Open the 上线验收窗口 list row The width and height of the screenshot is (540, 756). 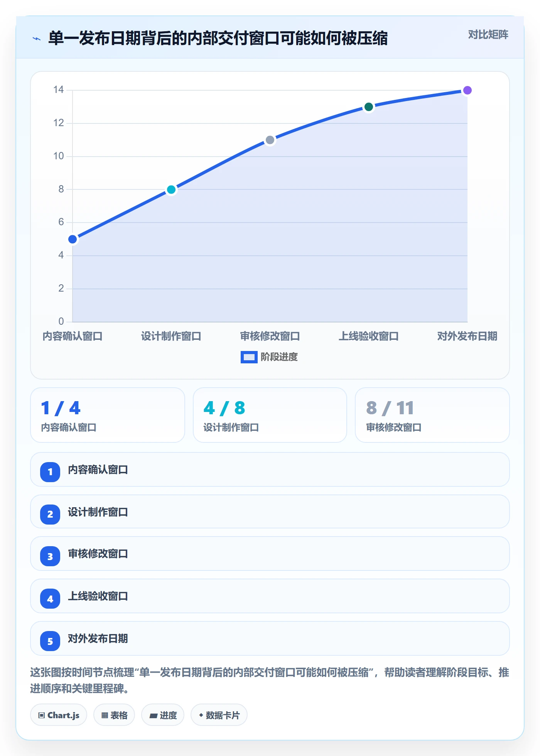coord(270,596)
